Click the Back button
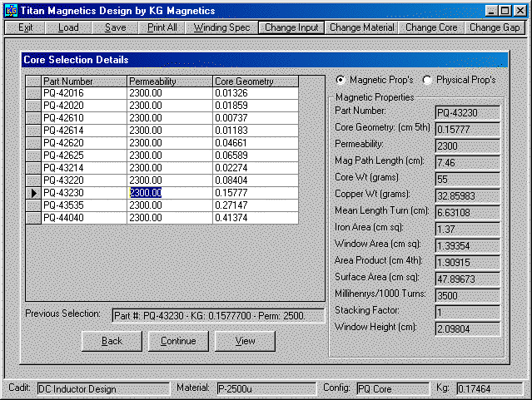This screenshot has width=532, height=400. pos(112,341)
